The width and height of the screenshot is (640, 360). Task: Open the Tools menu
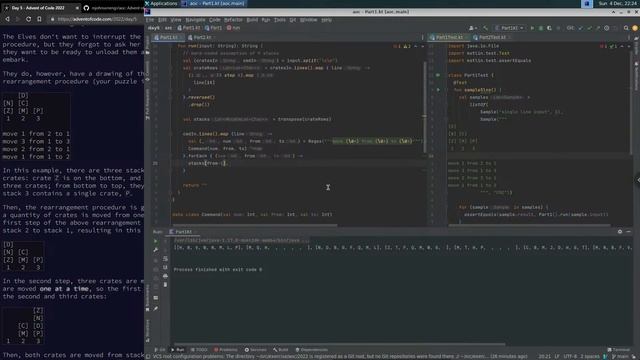280,20
